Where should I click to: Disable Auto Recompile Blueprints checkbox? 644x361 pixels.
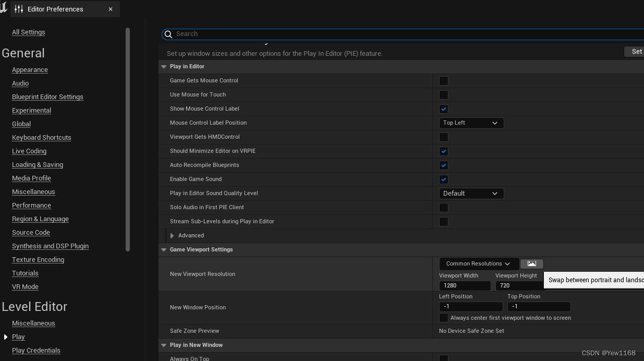444,165
